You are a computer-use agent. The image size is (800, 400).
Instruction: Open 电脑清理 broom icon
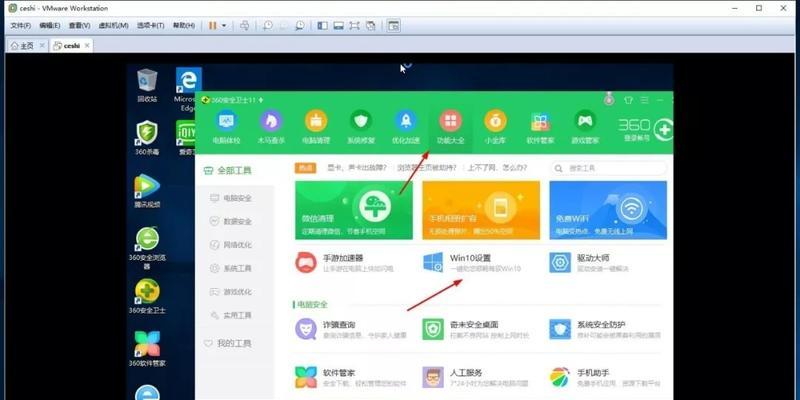click(x=316, y=127)
